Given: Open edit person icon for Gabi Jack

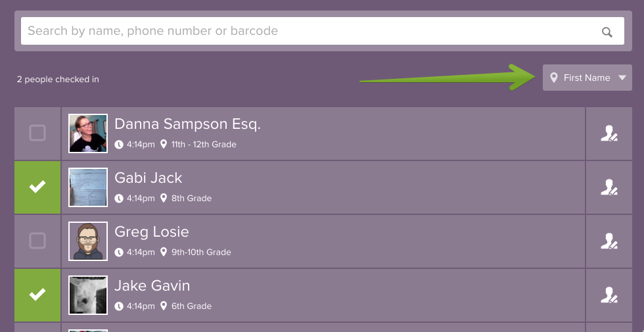Looking at the screenshot, I should [609, 187].
